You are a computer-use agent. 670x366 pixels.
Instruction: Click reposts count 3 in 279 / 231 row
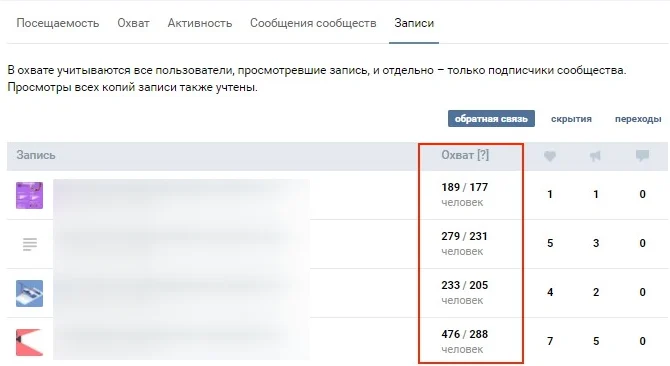596,243
